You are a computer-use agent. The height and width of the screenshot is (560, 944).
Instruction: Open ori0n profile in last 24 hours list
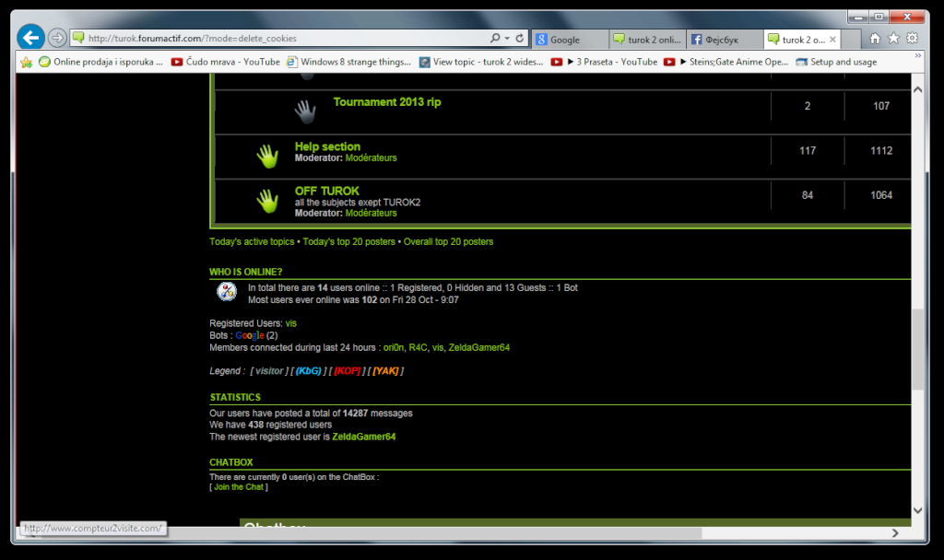coord(394,347)
